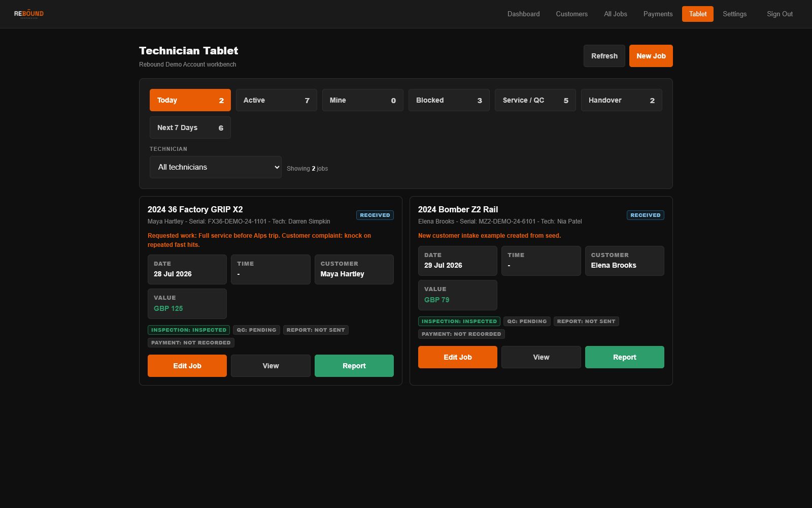
Task: Open the Dashboard page
Action: (523, 14)
